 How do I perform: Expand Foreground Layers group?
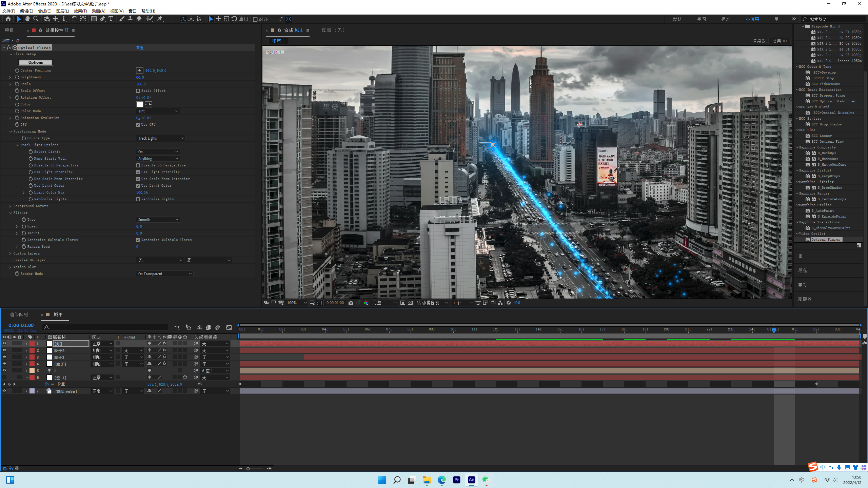pos(10,206)
